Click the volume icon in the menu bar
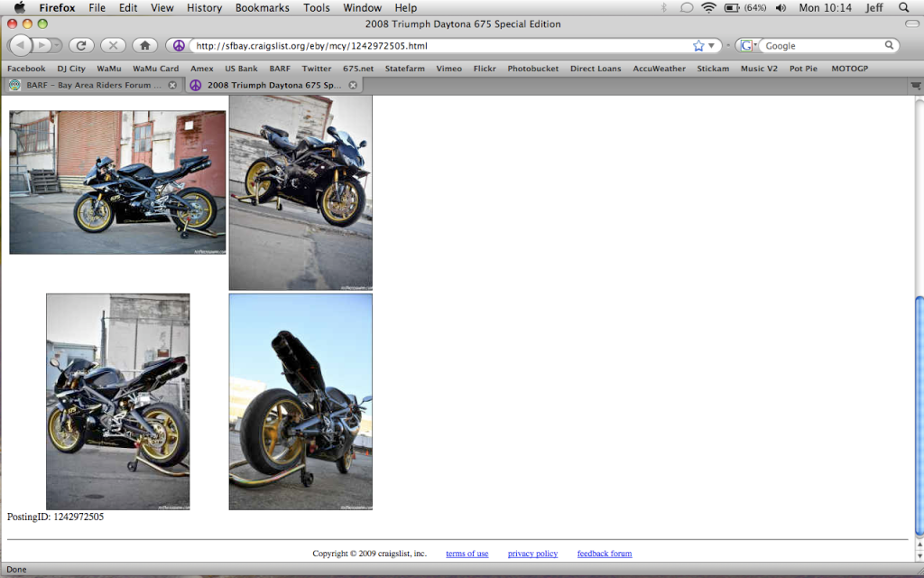 pos(779,7)
